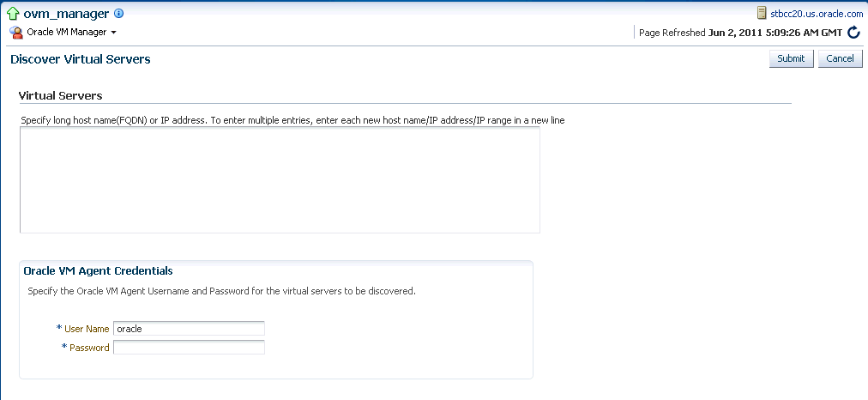Click the agent credentials instruction sentence
The image size is (868, 400).
(x=221, y=291)
